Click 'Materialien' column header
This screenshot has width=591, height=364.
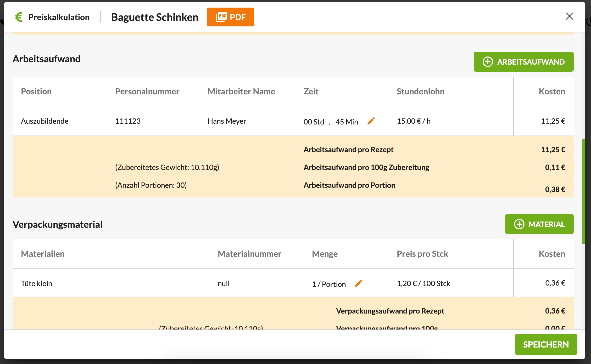(x=43, y=254)
